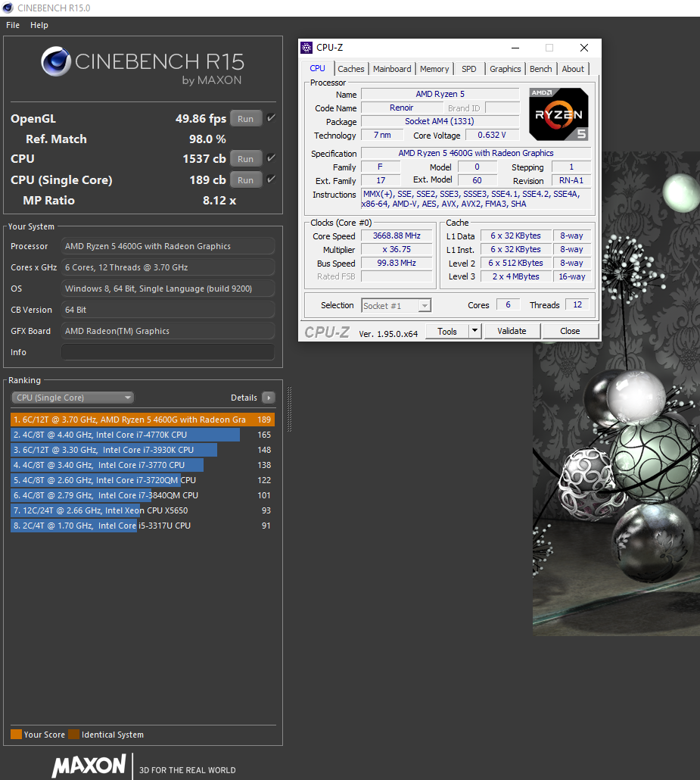The image size is (700, 780).
Task: Click the AMD Ryzen 5 logo badge
Action: (x=558, y=114)
